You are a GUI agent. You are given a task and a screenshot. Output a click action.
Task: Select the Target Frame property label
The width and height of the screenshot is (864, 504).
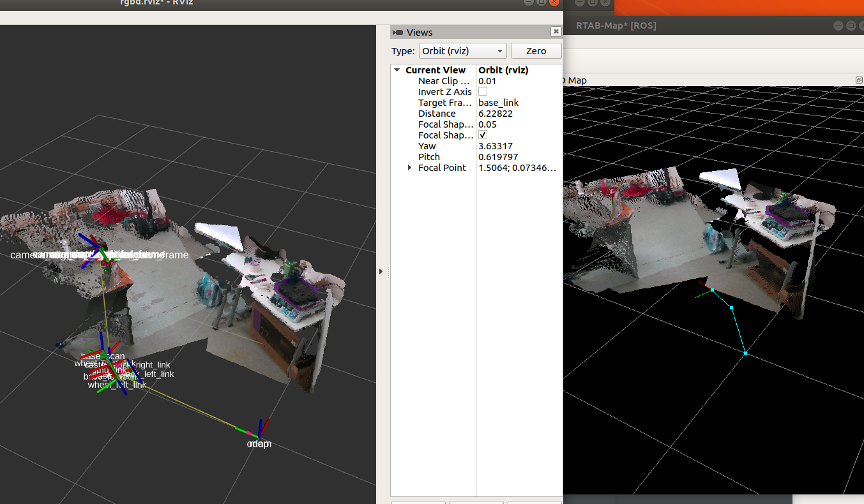(x=444, y=103)
